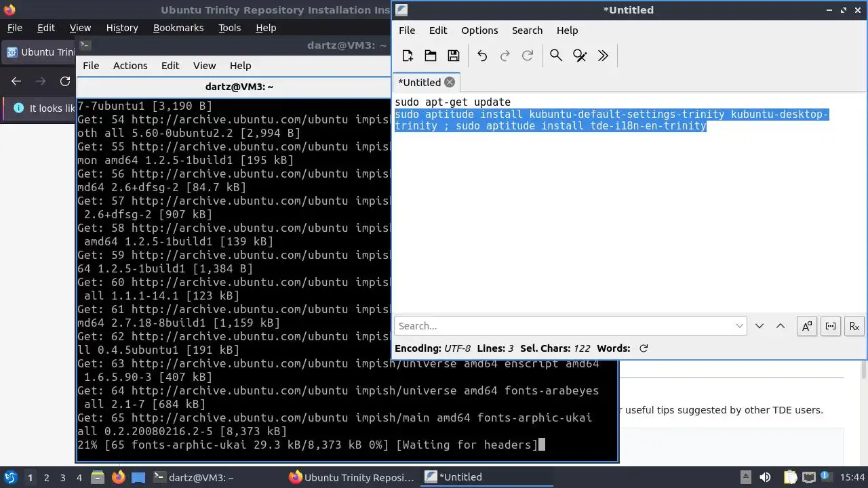Select the *Untitled document tab

point(427,82)
